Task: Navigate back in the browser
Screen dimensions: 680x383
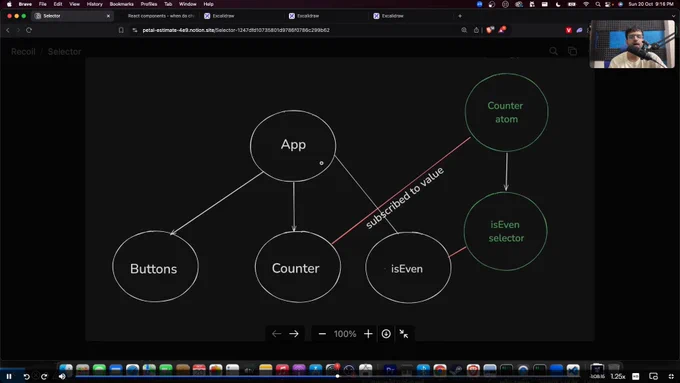Action: click(8, 30)
